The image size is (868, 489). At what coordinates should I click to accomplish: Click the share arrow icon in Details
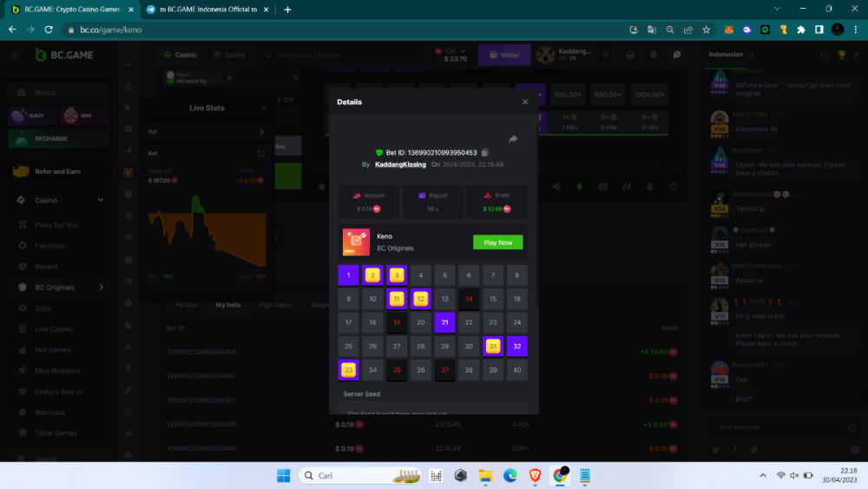pyautogui.click(x=513, y=139)
